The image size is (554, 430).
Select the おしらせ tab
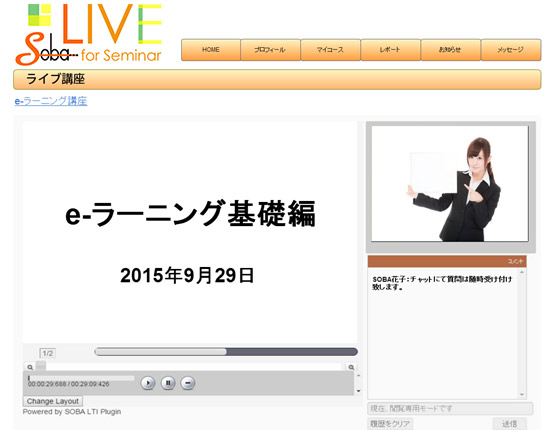click(450, 50)
